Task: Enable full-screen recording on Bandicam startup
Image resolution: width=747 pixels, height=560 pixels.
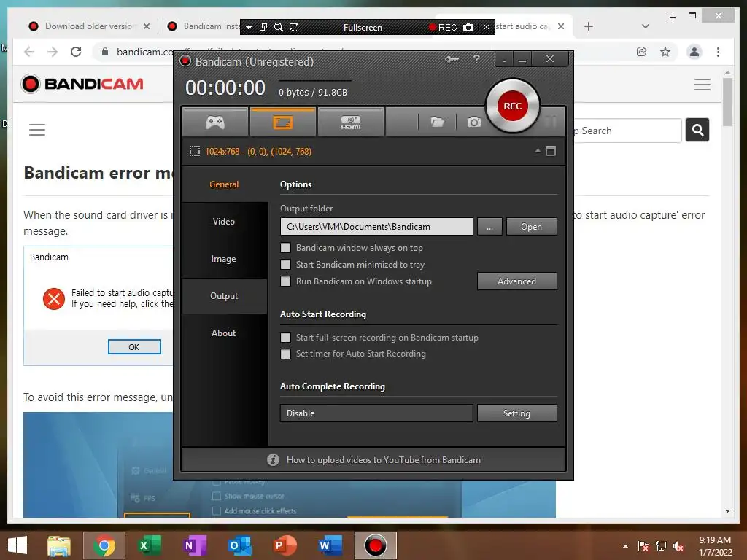Action: point(285,337)
